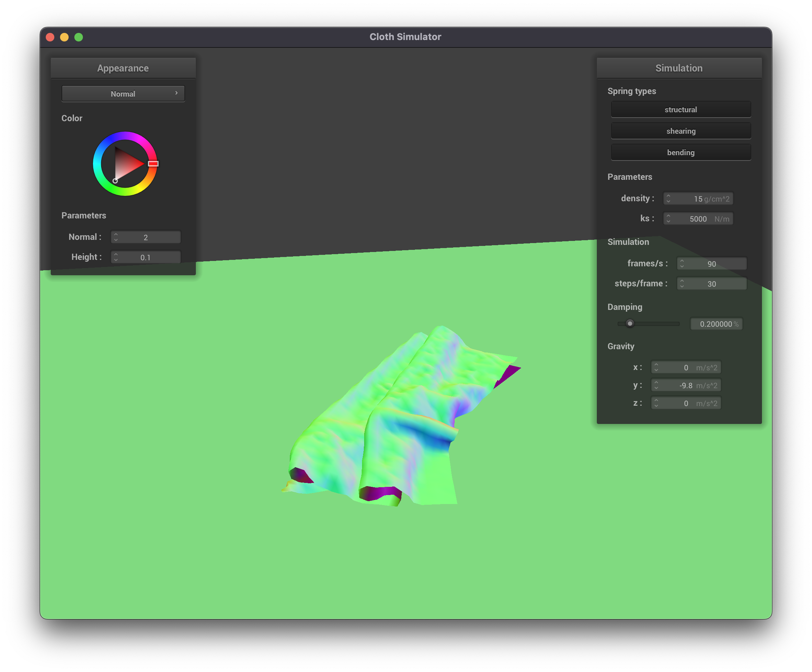Click the ks value field
The width and height of the screenshot is (812, 672).
point(698,219)
